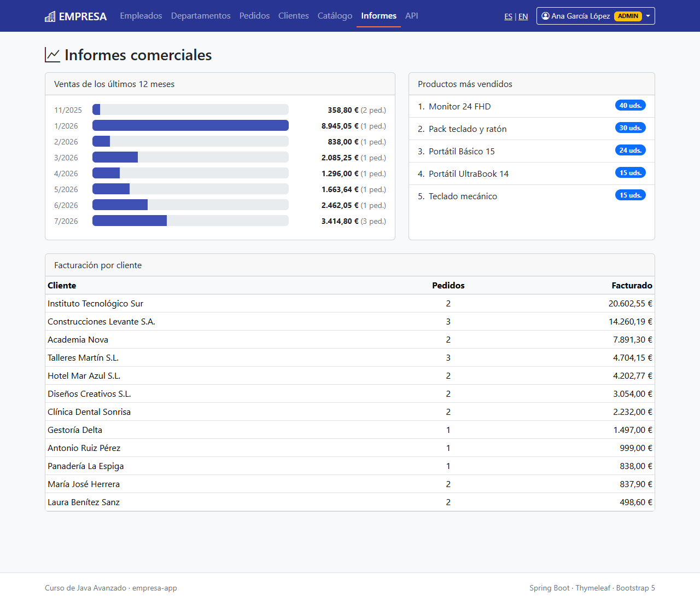Switch language to ES

pyautogui.click(x=509, y=16)
